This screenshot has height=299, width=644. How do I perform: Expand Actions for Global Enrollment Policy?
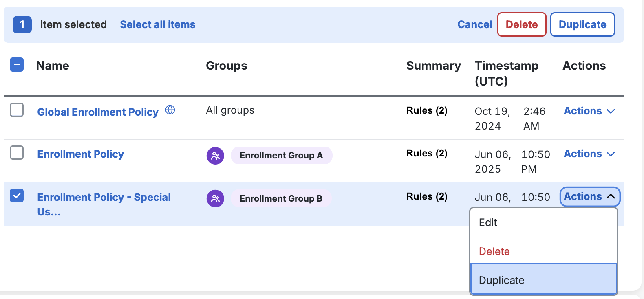coord(589,111)
